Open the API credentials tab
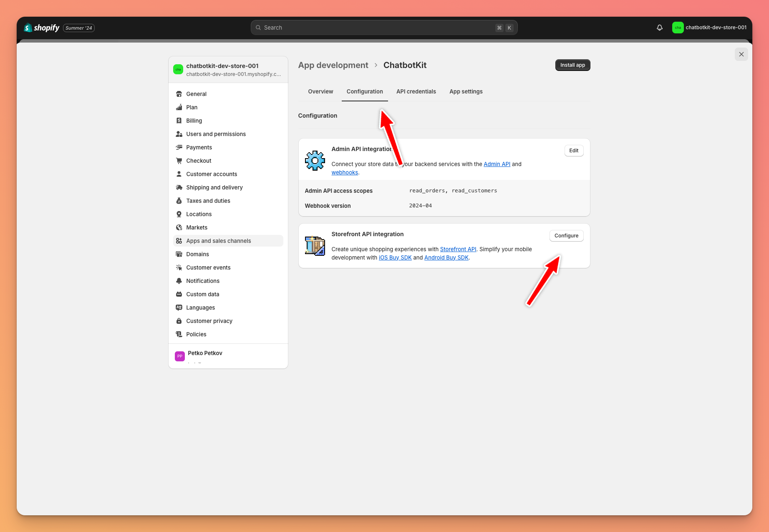This screenshot has height=532, width=769. click(416, 91)
